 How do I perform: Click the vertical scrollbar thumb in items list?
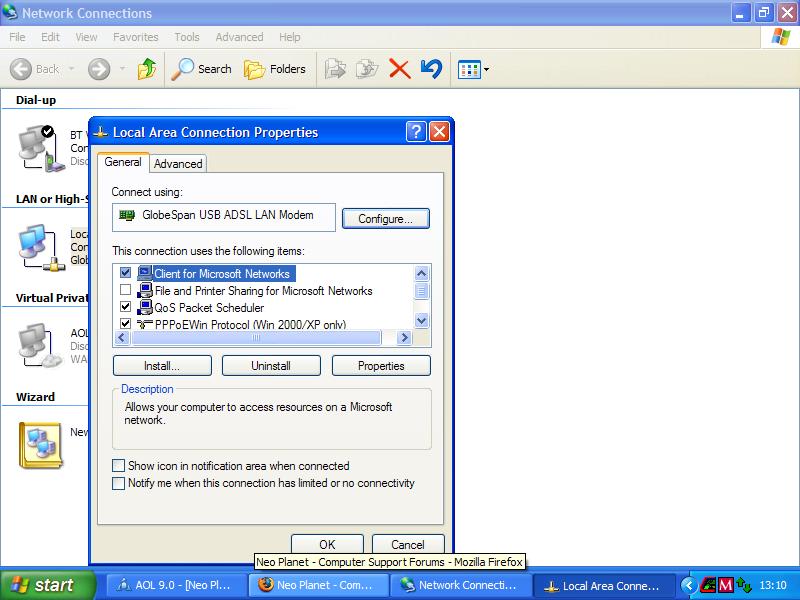click(x=421, y=291)
